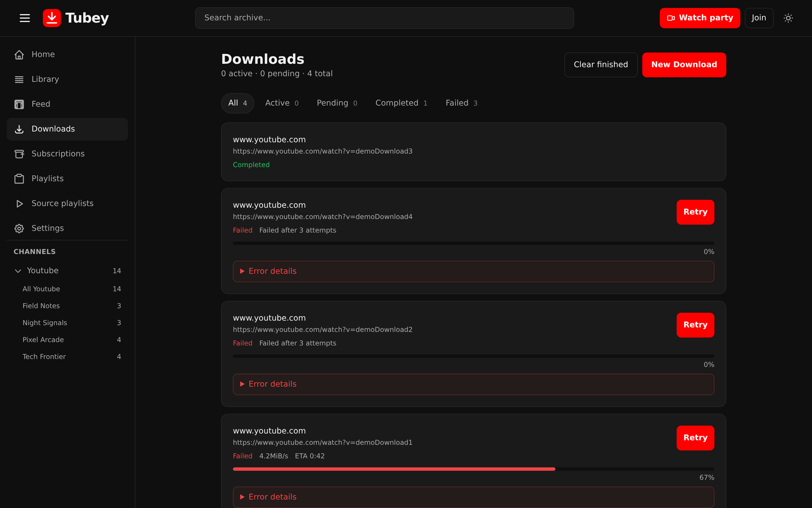Click the Downloads page heading
The width and height of the screenshot is (812, 508).
pyautogui.click(x=263, y=59)
